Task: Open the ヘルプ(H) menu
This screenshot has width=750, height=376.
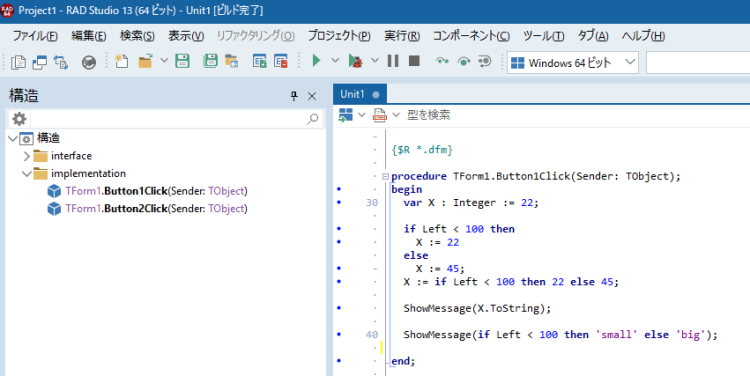Action: click(x=643, y=36)
